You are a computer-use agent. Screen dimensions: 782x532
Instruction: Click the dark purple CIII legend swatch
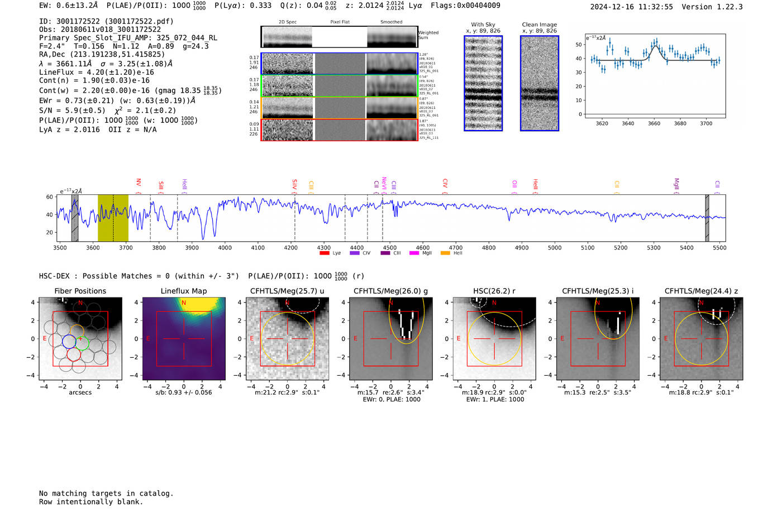tap(385, 253)
